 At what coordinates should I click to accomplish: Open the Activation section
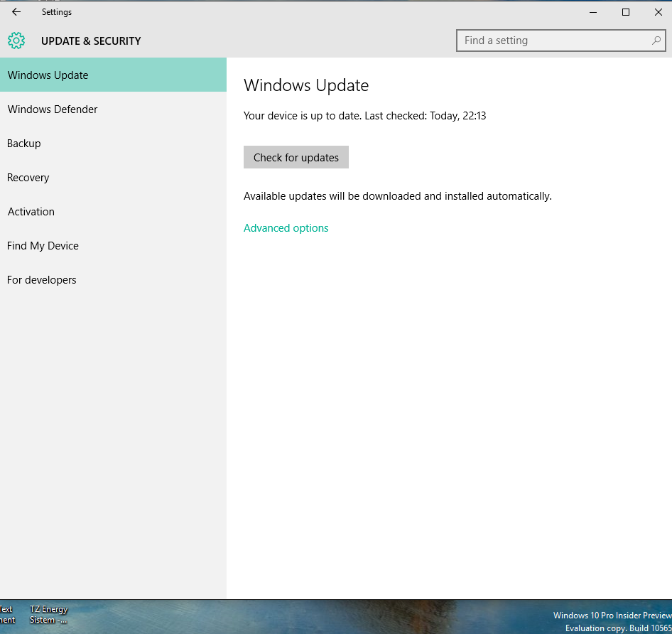pos(113,212)
